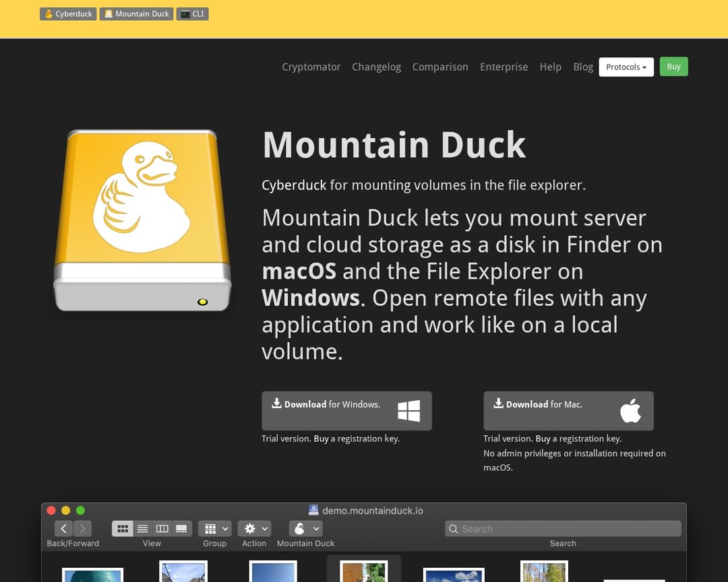This screenshot has width=728, height=582.
Task: Click the Finder Back arrow button
Action: 63,529
